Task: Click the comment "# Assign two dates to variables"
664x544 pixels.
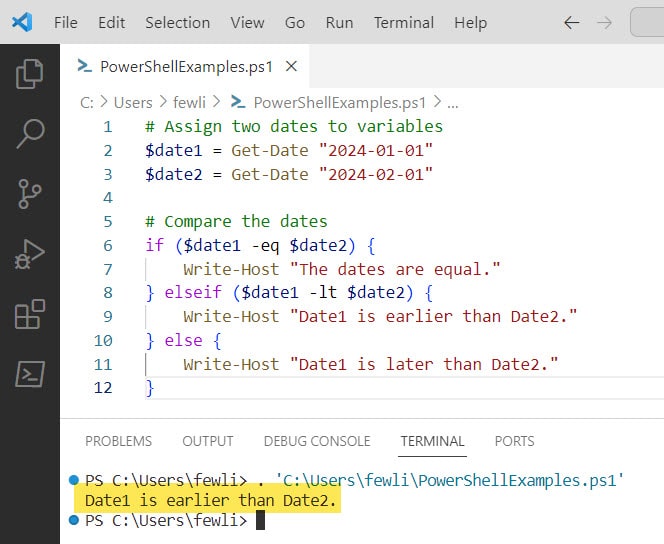Action: click(294, 126)
